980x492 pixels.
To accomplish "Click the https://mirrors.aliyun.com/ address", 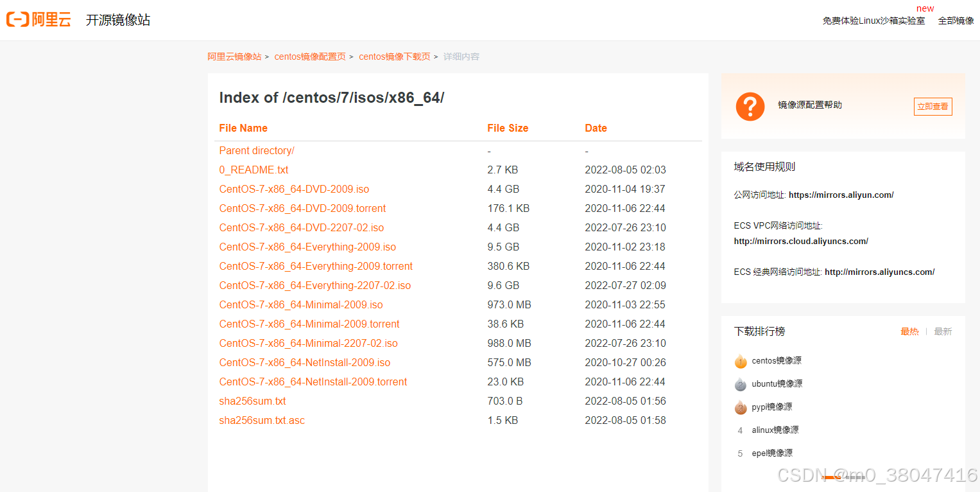I will coord(841,195).
